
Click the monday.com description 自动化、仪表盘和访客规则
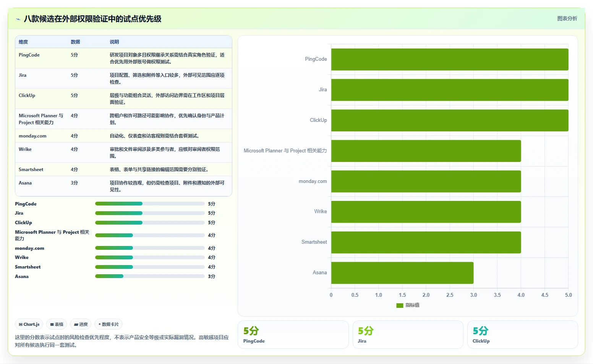point(154,136)
